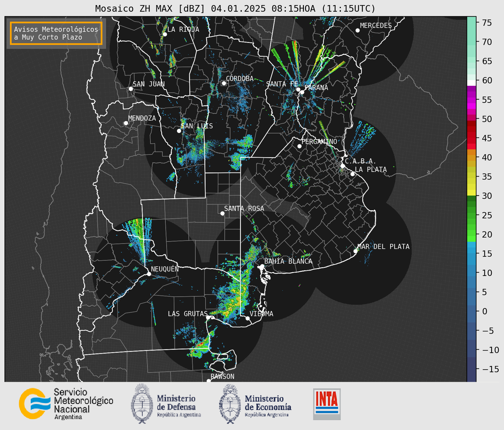
Task: Click the LA RIOJA map label
Action: tap(183, 29)
